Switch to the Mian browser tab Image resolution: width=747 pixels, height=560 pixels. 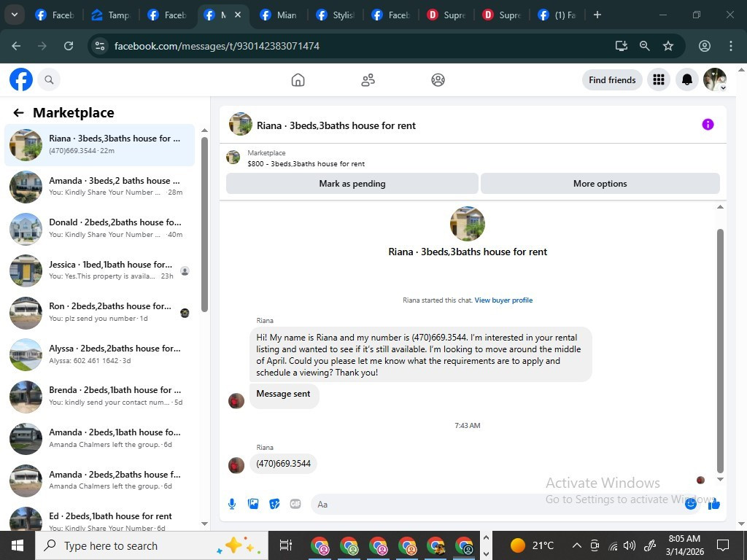279,15
